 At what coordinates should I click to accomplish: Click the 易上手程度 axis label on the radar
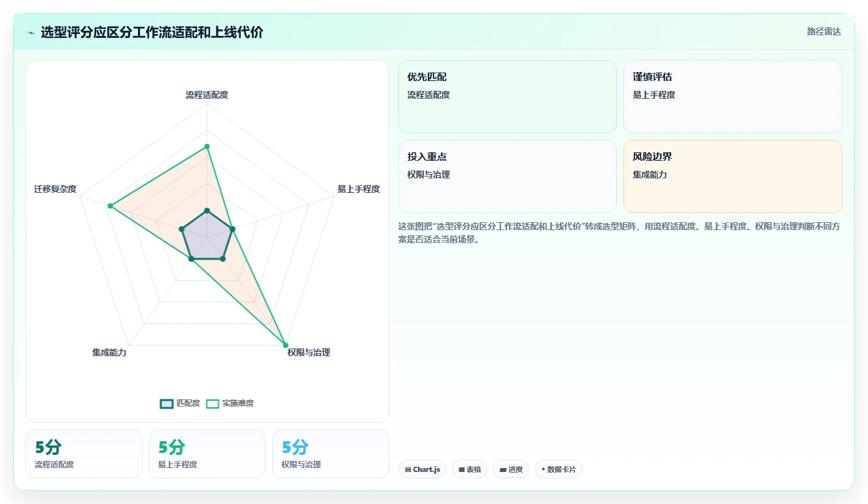(x=358, y=189)
